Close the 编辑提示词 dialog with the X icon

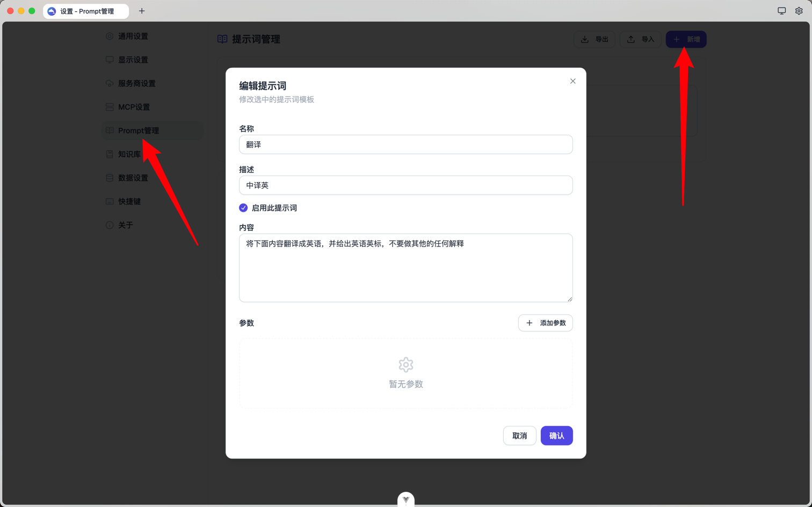(572, 81)
